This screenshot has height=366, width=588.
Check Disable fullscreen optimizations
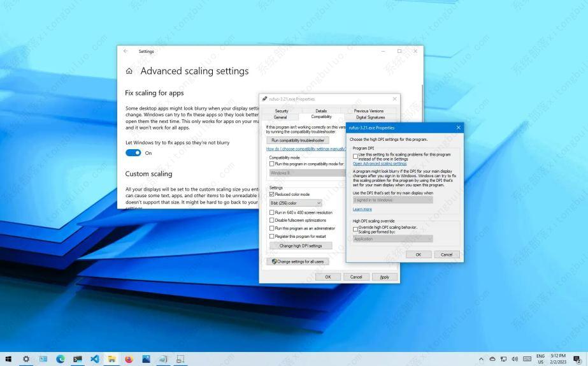(272, 221)
